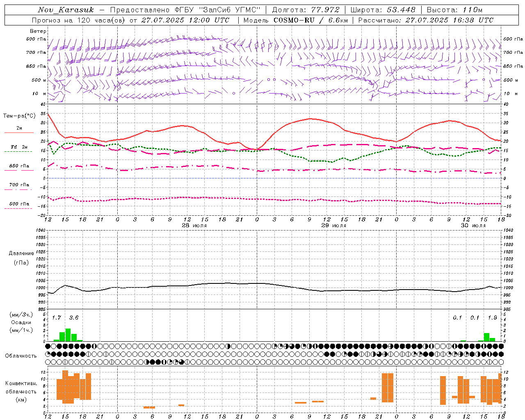Click the Высота: 110м header field

454,10
